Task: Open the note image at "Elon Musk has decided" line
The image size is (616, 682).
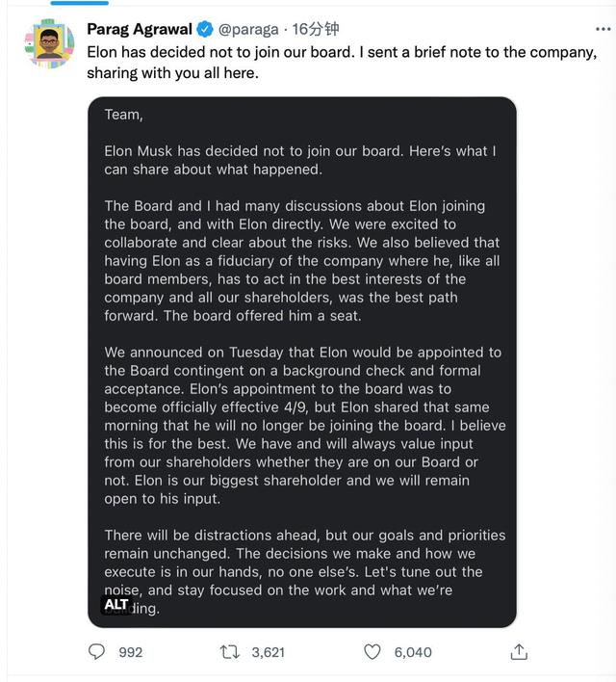Action: pos(300,160)
